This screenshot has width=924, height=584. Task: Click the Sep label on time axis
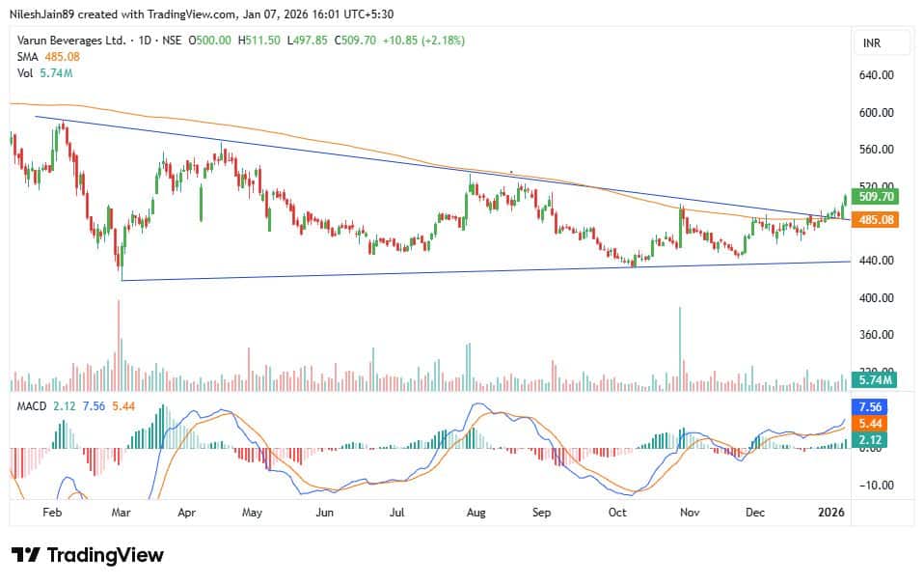coord(541,512)
